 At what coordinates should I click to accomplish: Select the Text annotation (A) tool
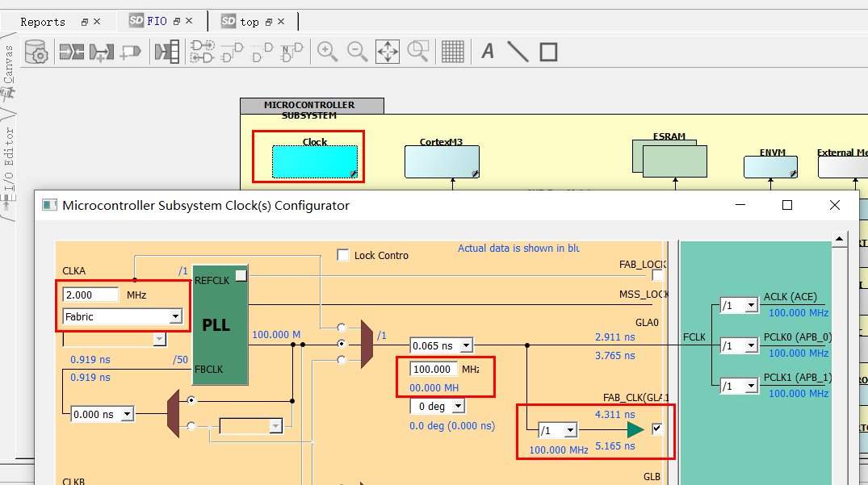(487, 52)
